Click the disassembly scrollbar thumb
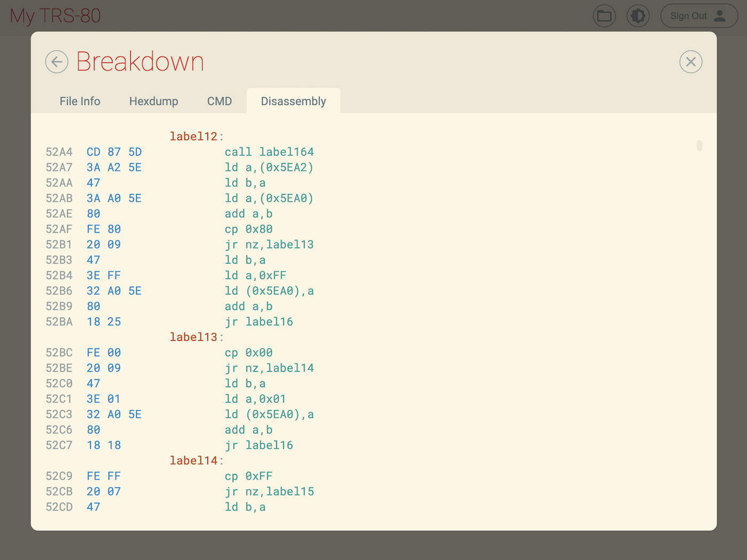Image resolution: width=747 pixels, height=560 pixels. point(699,146)
